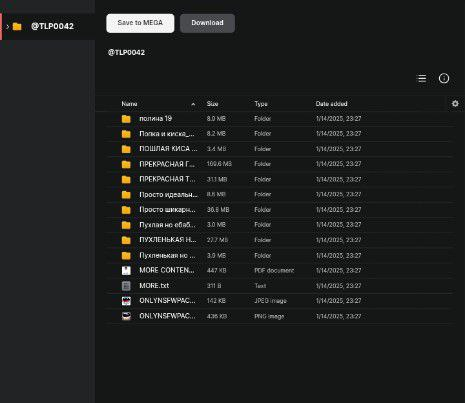
Task: Click the @TLP0042 folder icon in sidebar
Action: [17, 26]
